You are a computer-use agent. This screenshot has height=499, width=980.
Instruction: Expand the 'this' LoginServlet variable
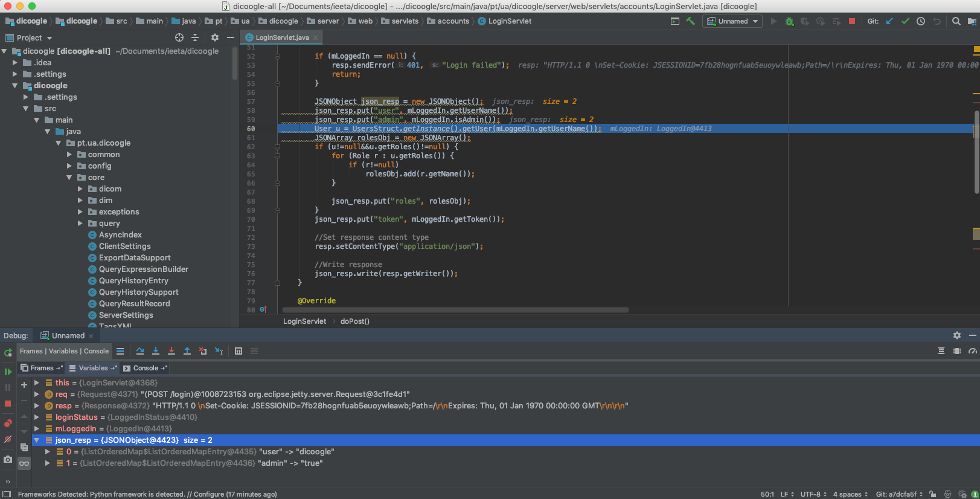[37, 383]
